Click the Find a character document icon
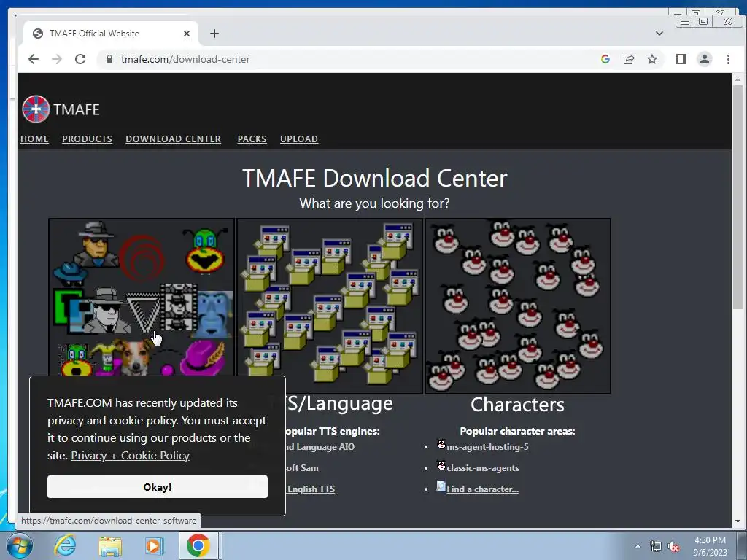 coord(441,486)
